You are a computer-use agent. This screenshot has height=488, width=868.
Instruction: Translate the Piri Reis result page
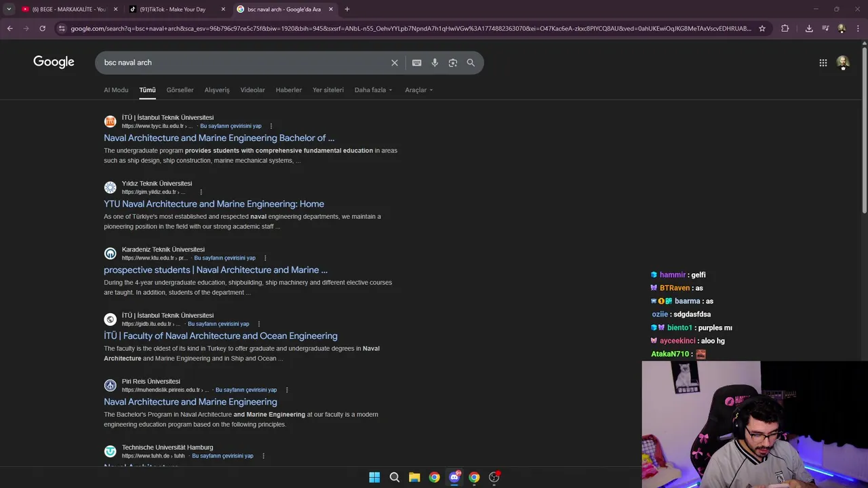[x=246, y=390]
